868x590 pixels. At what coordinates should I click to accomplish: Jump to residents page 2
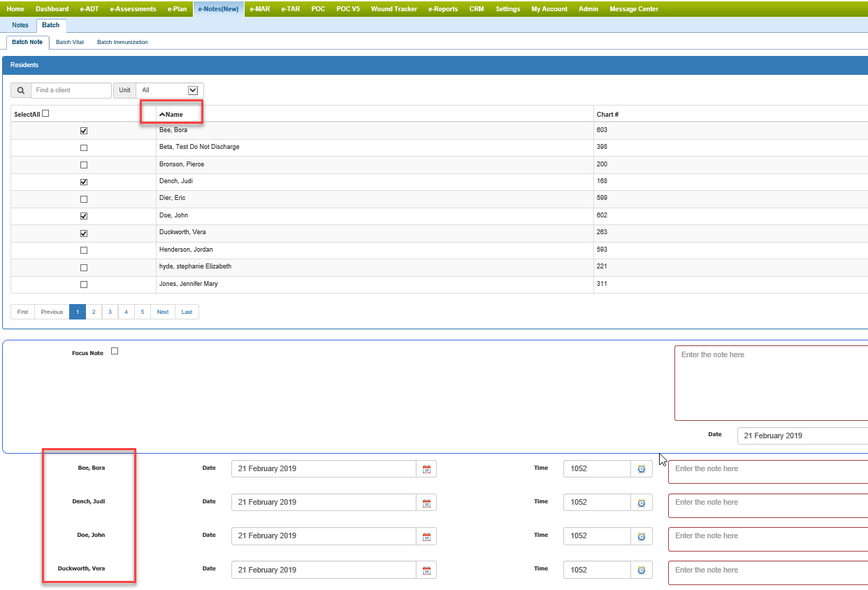coord(94,312)
